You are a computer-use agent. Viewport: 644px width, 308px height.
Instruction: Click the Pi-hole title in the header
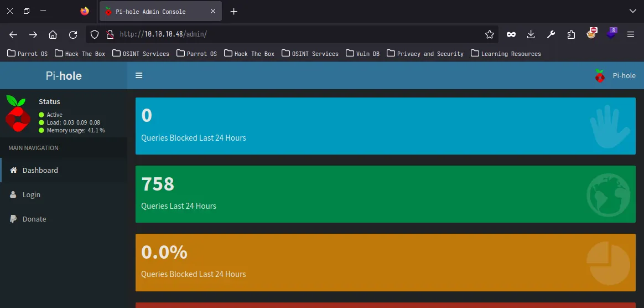(x=64, y=75)
